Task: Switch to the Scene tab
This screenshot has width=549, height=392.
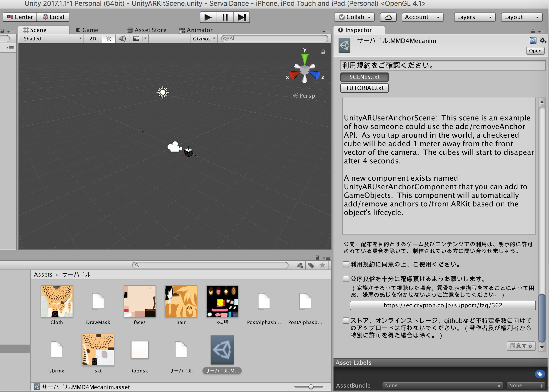Action: pyautogui.click(x=44, y=30)
